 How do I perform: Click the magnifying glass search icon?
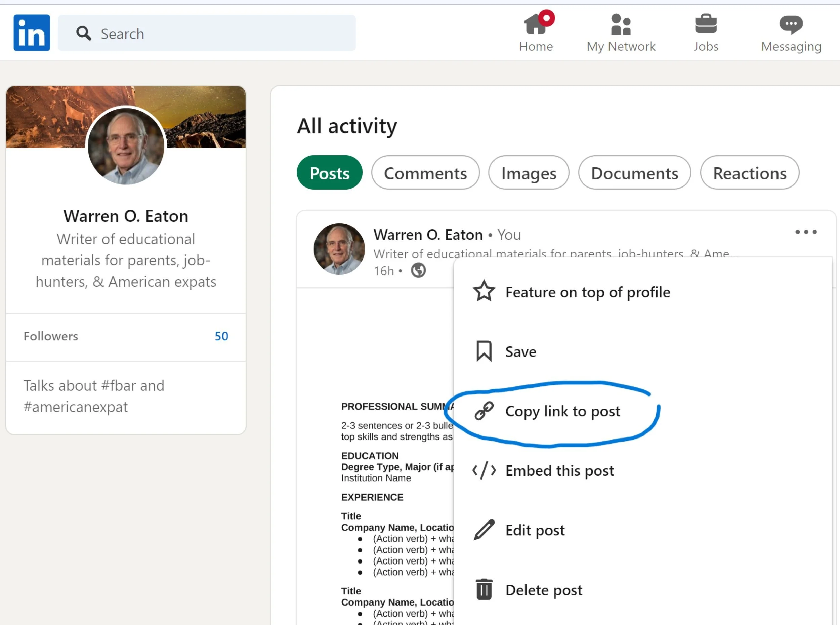pos(84,34)
